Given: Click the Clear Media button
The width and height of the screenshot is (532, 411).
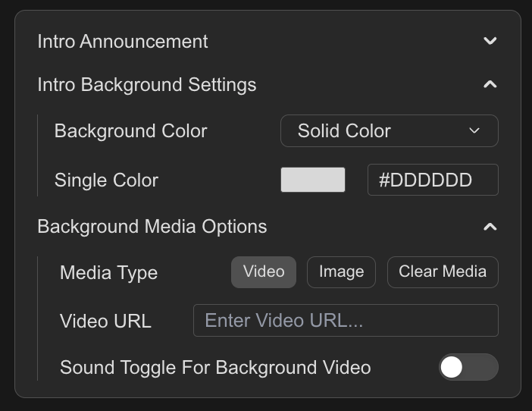Looking at the screenshot, I should (443, 272).
